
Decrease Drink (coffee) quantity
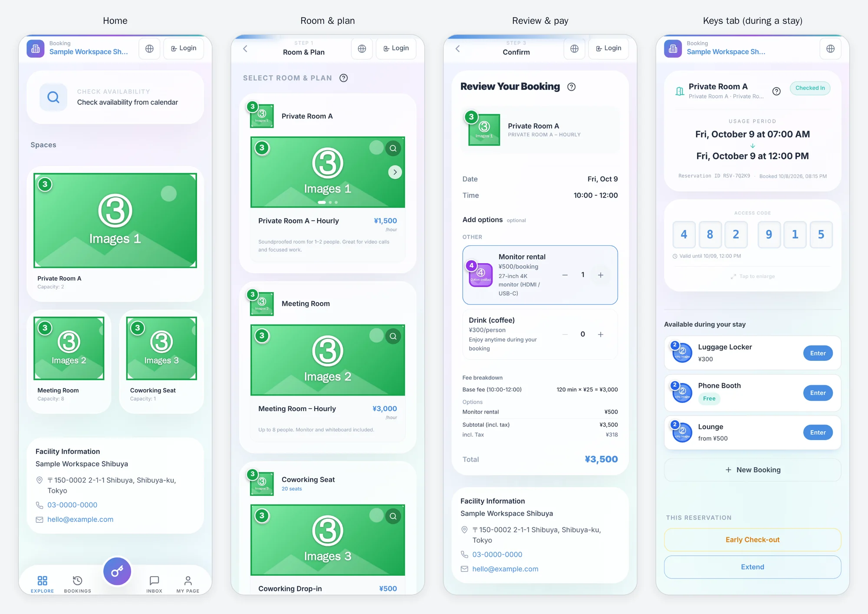coord(565,334)
